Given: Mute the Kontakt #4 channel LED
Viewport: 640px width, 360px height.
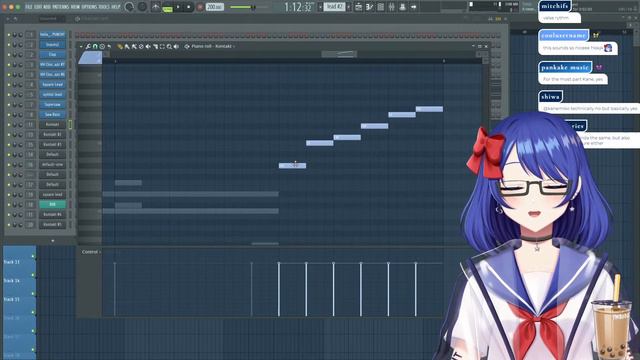Looking at the screenshot, I should 9,215.
